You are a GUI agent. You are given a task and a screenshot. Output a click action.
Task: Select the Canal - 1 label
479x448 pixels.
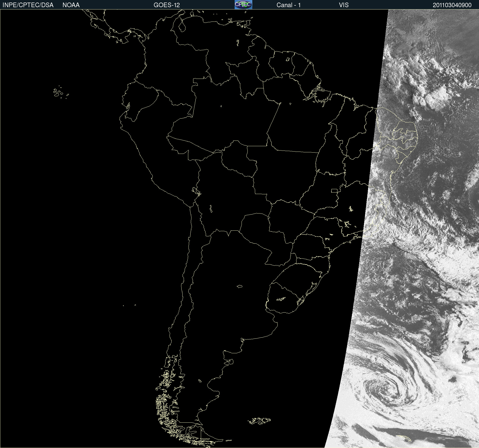pos(289,5)
